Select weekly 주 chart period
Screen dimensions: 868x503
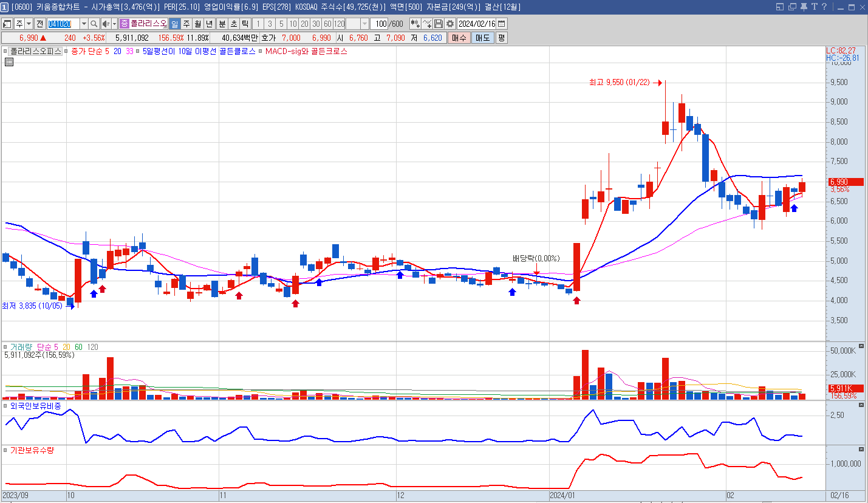click(x=186, y=24)
